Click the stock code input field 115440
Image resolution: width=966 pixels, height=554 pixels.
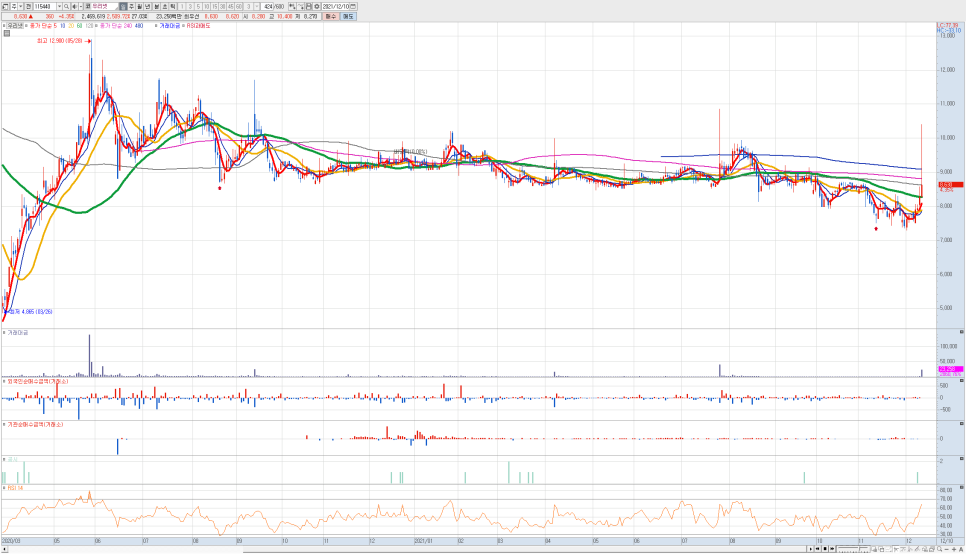[45, 6]
